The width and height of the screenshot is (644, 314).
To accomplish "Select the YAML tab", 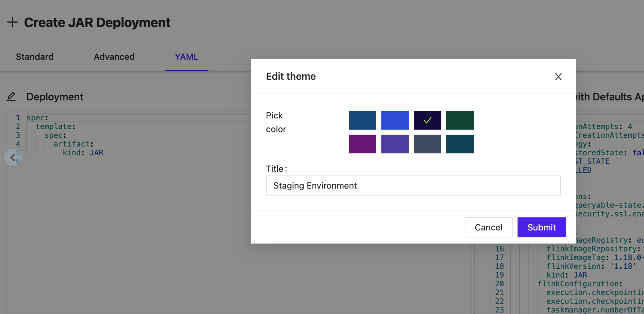I will pos(186,57).
